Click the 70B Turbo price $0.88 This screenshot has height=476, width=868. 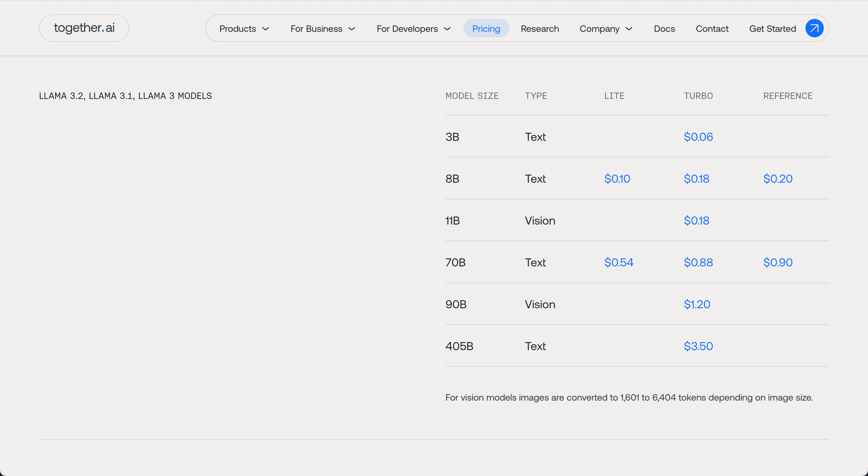click(x=698, y=262)
